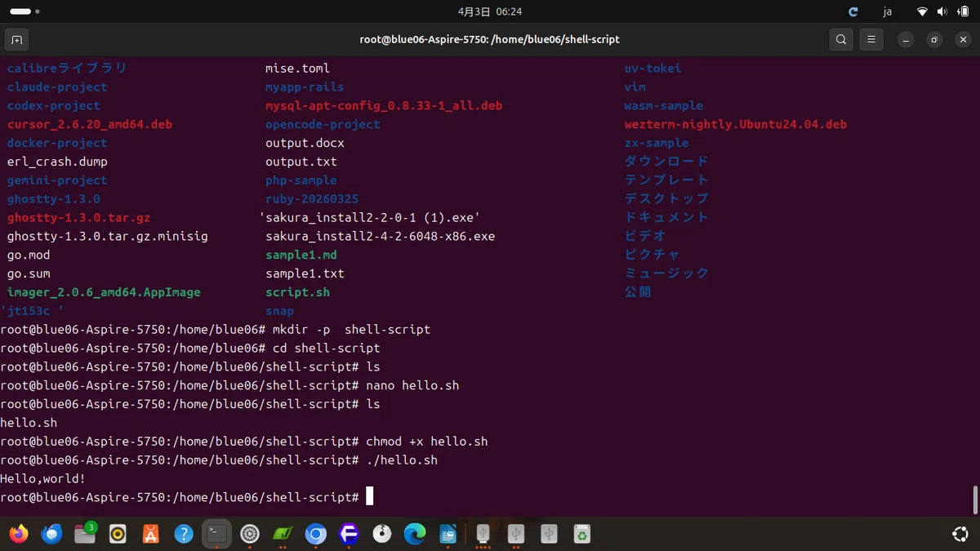Click the blue update refresh tray icon

853,12
